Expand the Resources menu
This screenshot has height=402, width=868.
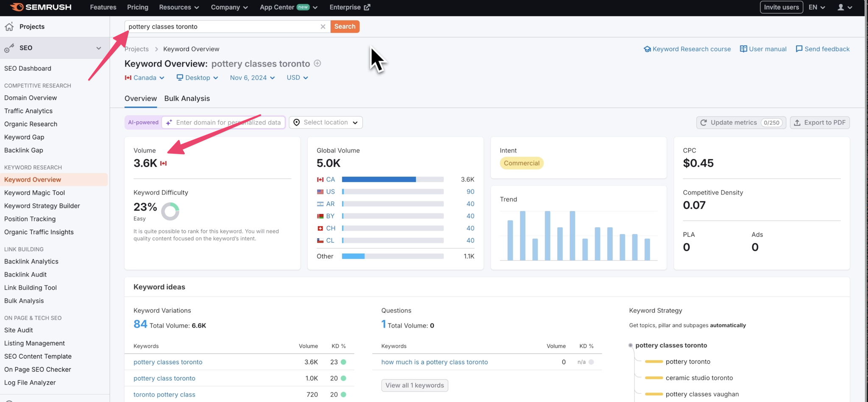(x=179, y=7)
